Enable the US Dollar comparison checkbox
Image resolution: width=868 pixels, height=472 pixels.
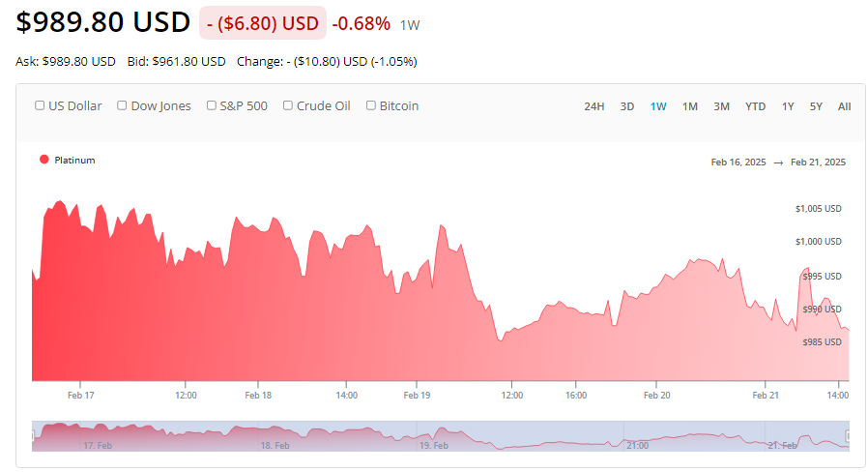(x=40, y=106)
